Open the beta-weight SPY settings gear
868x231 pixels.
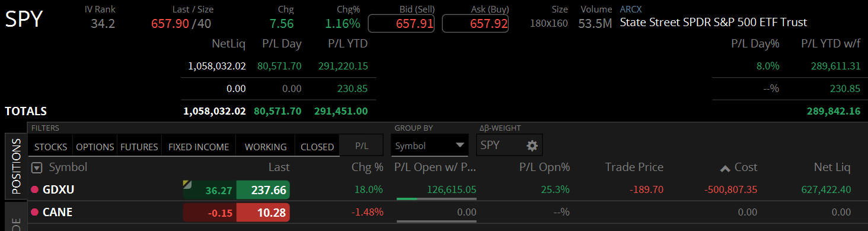[532, 145]
